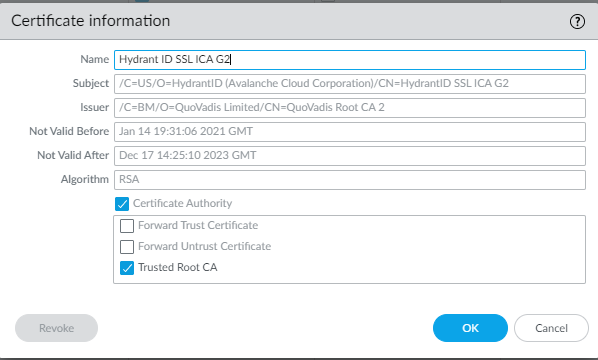This screenshot has width=598, height=360.
Task: Click the 'Forward Untrust Certificate' label text
Action: pyautogui.click(x=204, y=246)
